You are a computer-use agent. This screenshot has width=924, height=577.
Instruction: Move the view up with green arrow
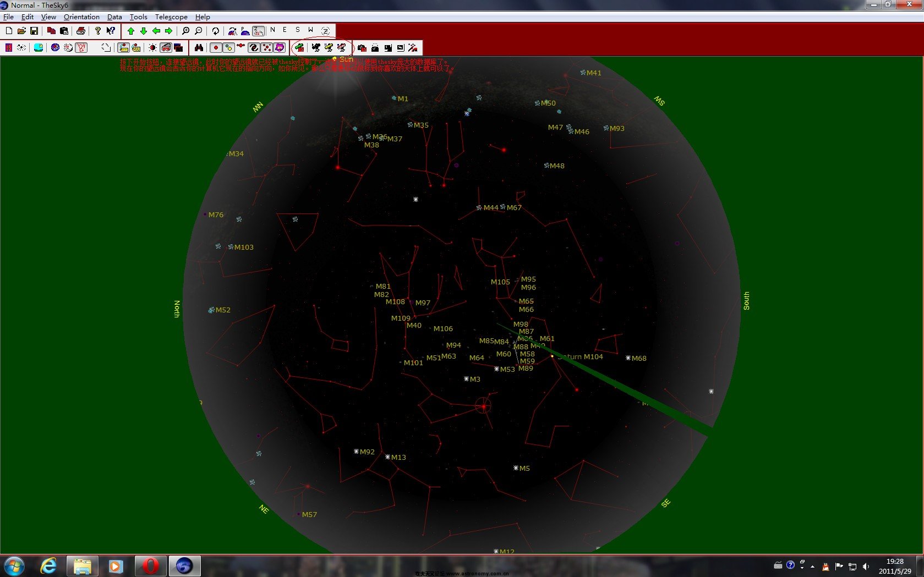pos(131,31)
